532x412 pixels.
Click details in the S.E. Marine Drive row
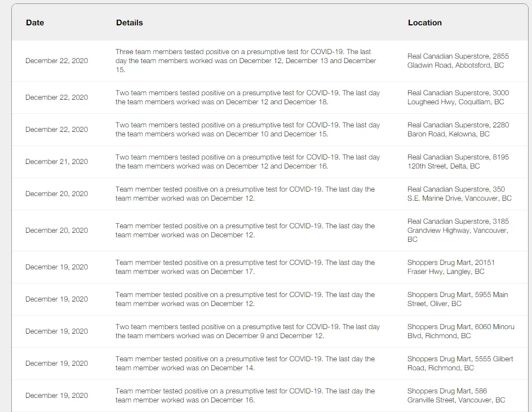(x=245, y=194)
